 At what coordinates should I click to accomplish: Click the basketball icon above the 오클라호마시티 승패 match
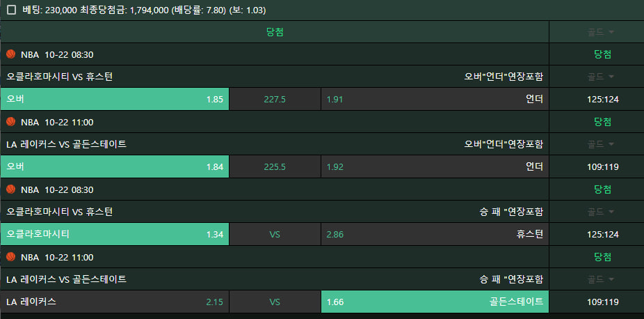point(10,189)
